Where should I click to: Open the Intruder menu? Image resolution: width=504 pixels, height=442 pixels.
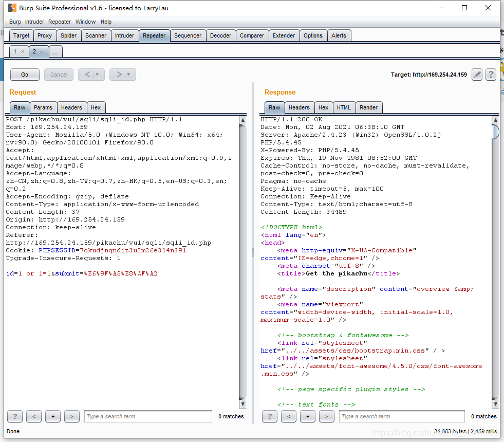tap(35, 22)
